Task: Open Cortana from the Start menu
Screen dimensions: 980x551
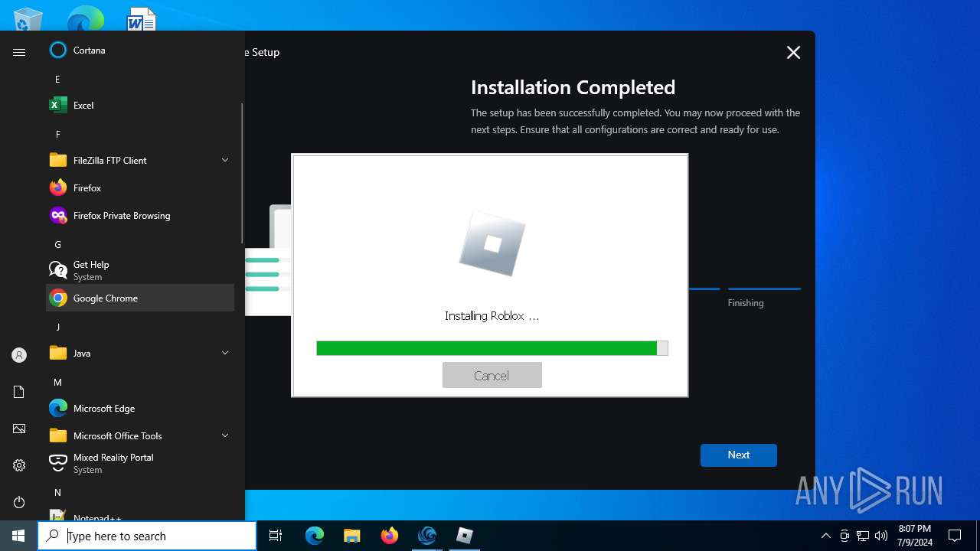Action: (140, 50)
